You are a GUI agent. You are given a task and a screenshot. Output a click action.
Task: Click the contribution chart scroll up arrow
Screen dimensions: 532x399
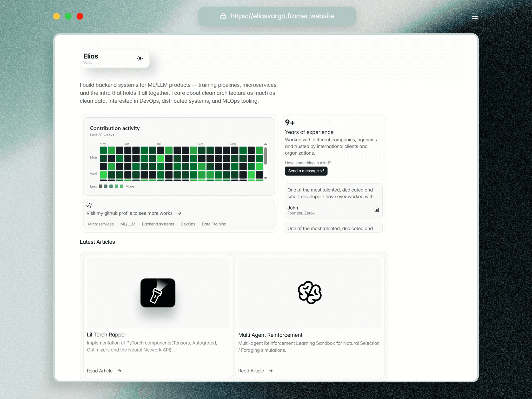coord(265,144)
